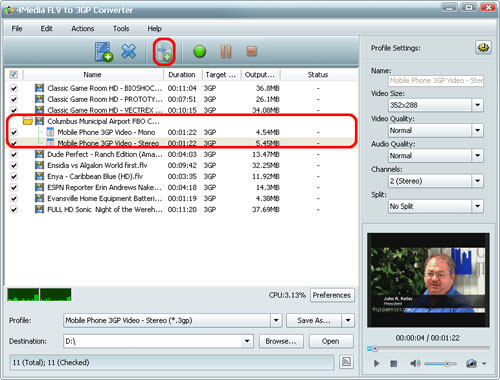500x380 pixels.
Task: Click the Add Profile toolbar icon
Action: tap(164, 52)
